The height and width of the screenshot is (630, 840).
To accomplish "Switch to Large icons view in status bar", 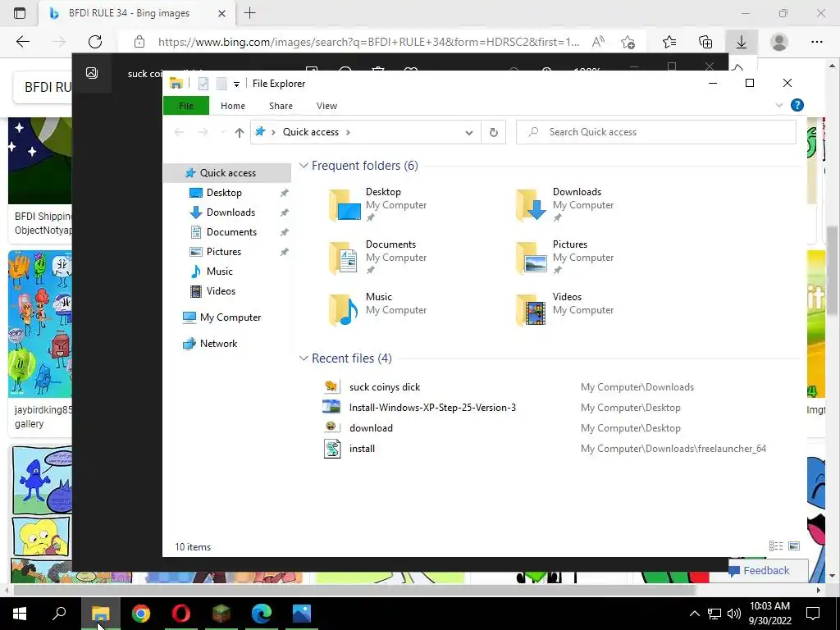I will 794,546.
